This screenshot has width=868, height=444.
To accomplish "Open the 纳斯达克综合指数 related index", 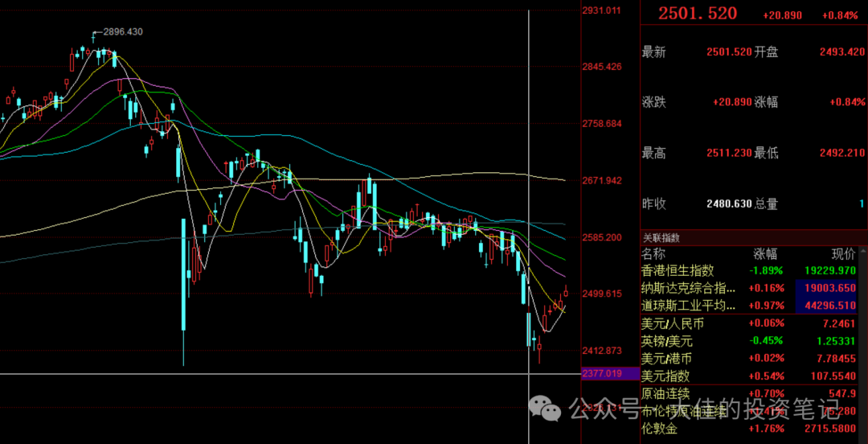I will click(753, 288).
